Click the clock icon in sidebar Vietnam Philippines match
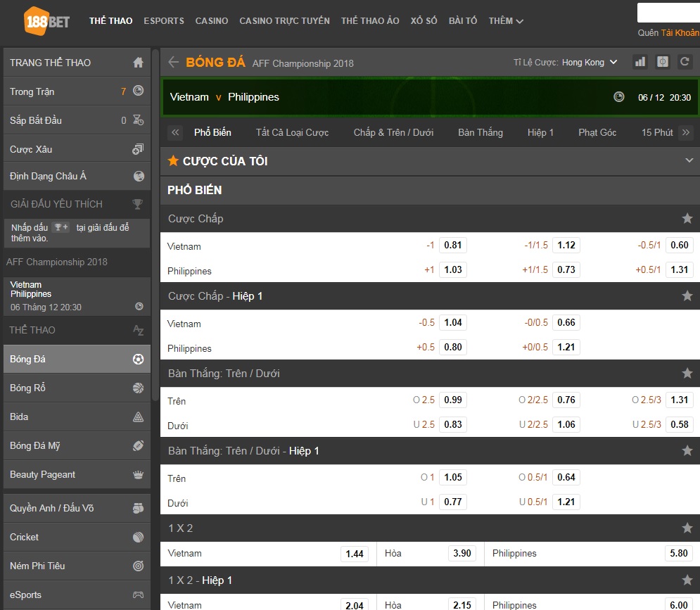Image resolution: width=700 pixels, height=610 pixels. pyautogui.click(x=139, y=306)
